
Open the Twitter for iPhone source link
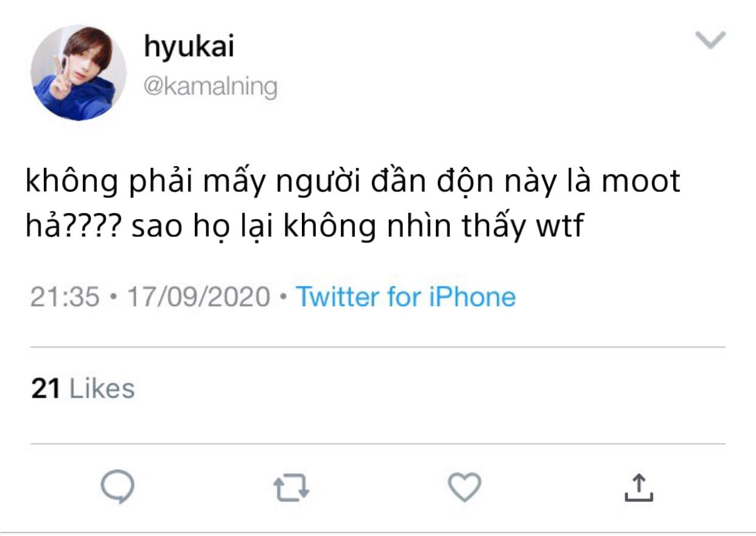[405, 297]
